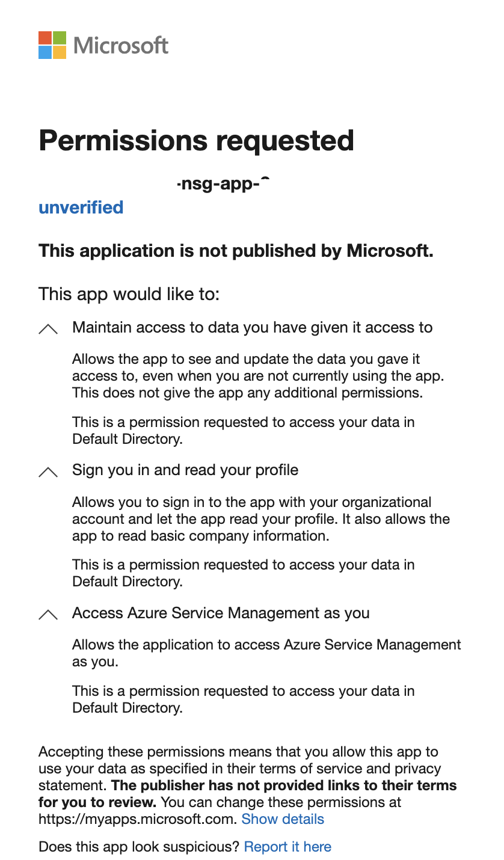Select the "Permissions requested" heading
Screen dimensions: 504x860
196,141
